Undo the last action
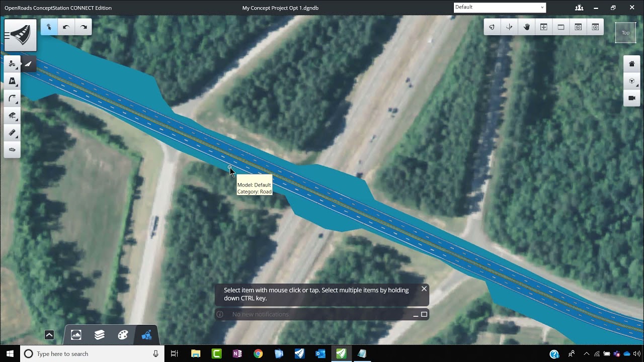The width and height of the screenshot is (644, 362). (66, 27)
